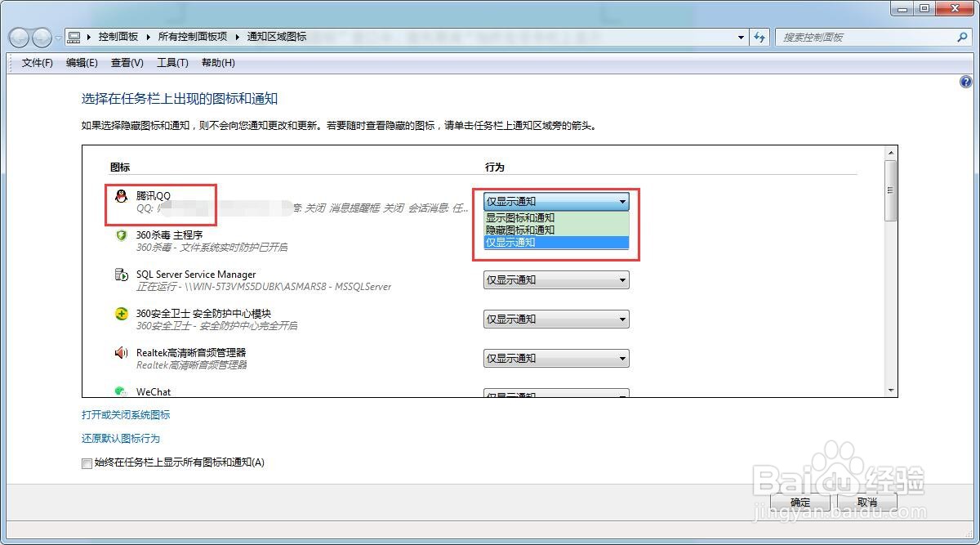980x545 pixels.
Task: Click the SQL Server Service Manager icon
Action: tap(121, 275)
